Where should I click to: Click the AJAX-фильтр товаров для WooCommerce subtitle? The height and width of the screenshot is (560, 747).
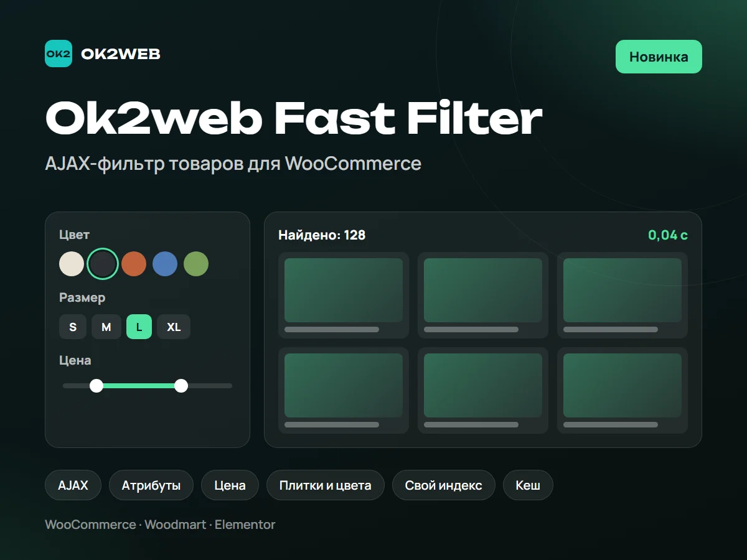pos(233,164)
